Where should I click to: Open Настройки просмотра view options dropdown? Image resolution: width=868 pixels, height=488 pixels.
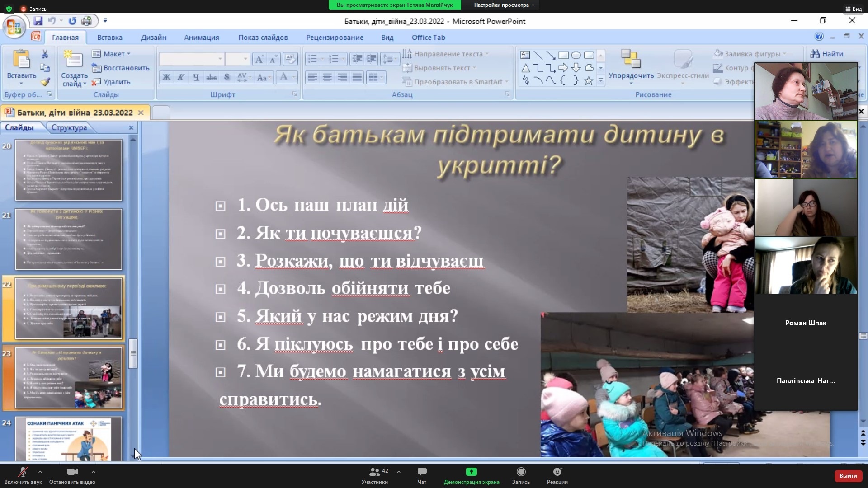[504, 5]
